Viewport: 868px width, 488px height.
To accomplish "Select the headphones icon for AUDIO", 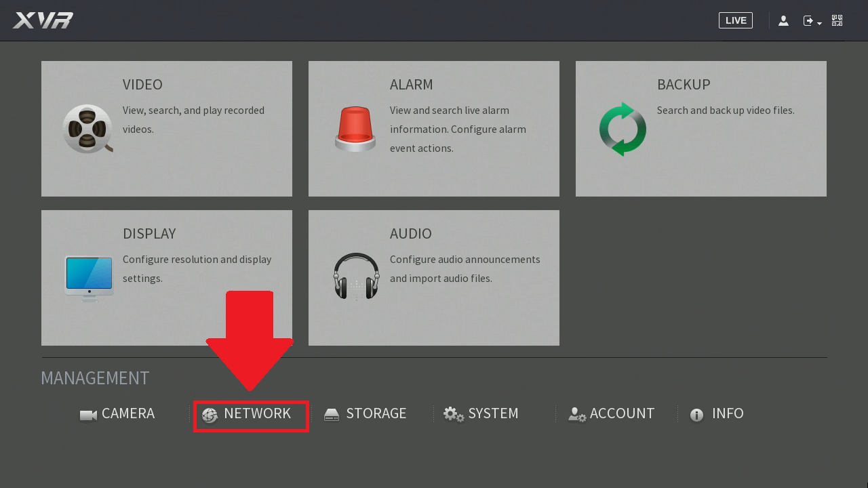I will pyautogui.click(x=355, y=277).
